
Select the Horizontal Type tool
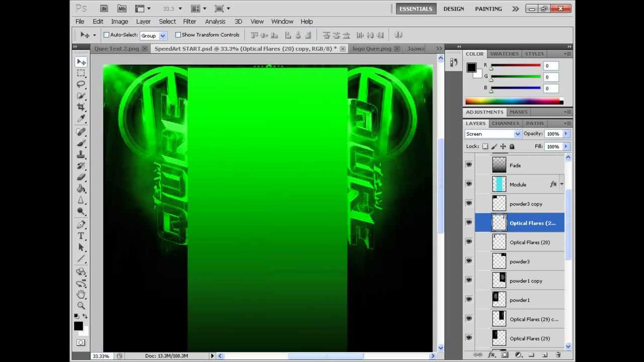81,236
